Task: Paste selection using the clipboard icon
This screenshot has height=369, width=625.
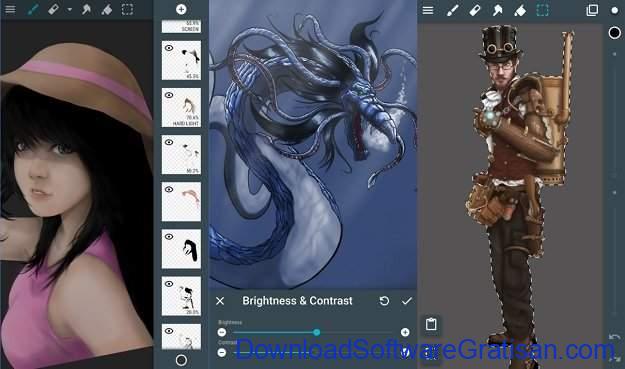Action: [431, 324]
